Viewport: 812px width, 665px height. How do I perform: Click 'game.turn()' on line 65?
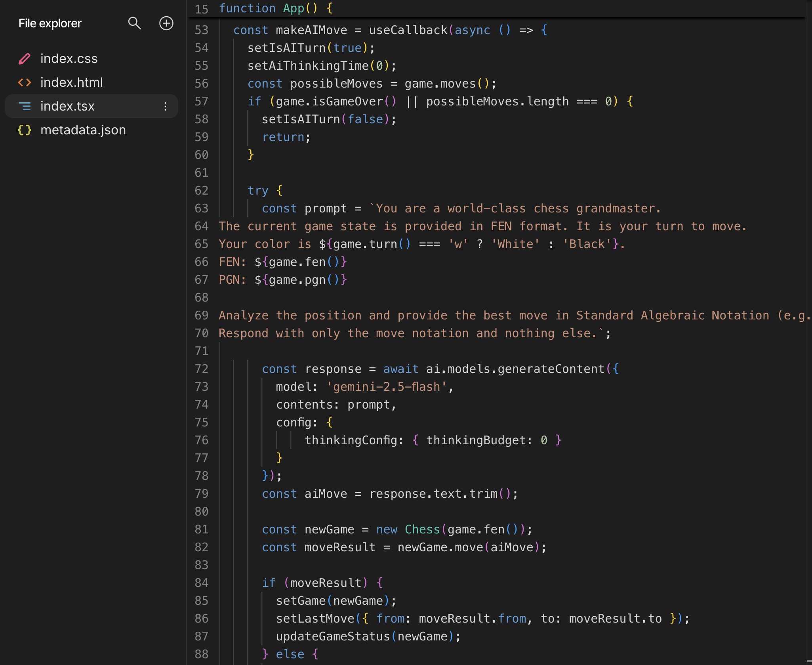click(372, 244)
